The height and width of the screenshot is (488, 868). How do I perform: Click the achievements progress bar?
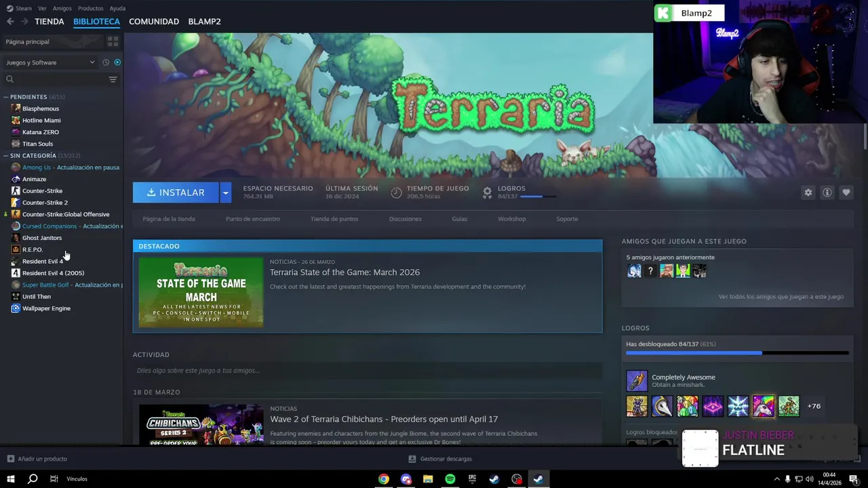(x=737, y=353)
